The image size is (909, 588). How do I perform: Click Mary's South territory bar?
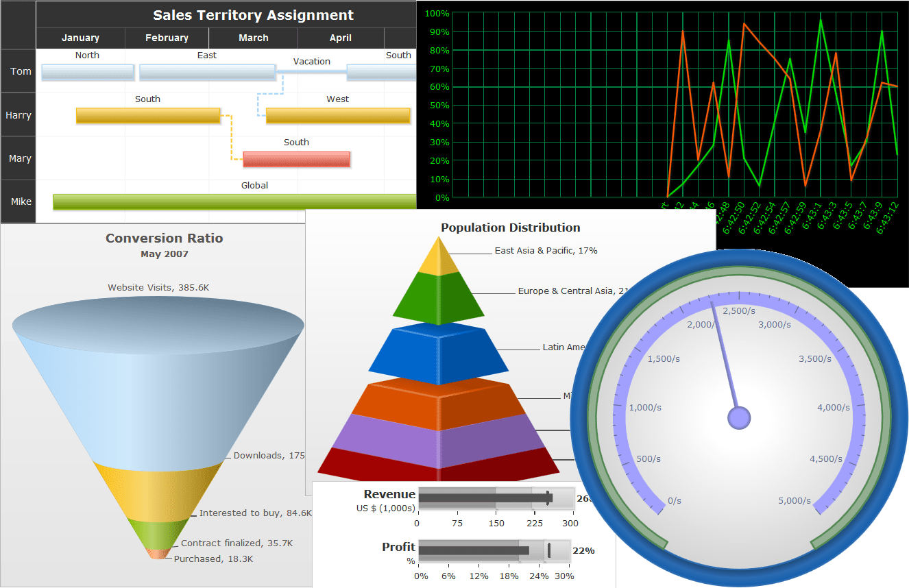pos(296,159)
